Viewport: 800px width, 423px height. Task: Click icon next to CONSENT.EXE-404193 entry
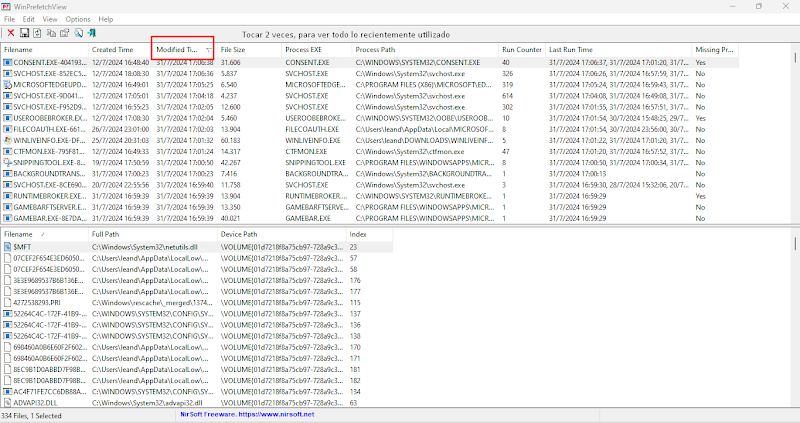coord(7,62)
